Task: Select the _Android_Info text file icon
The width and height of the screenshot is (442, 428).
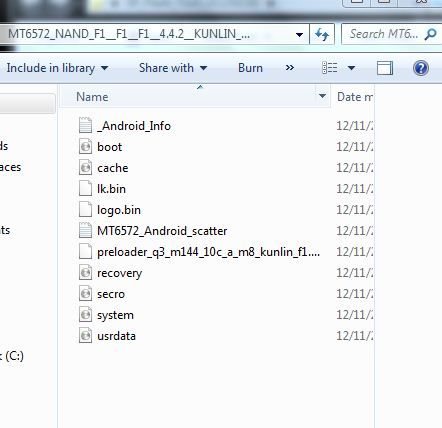Action: (85, 126)
